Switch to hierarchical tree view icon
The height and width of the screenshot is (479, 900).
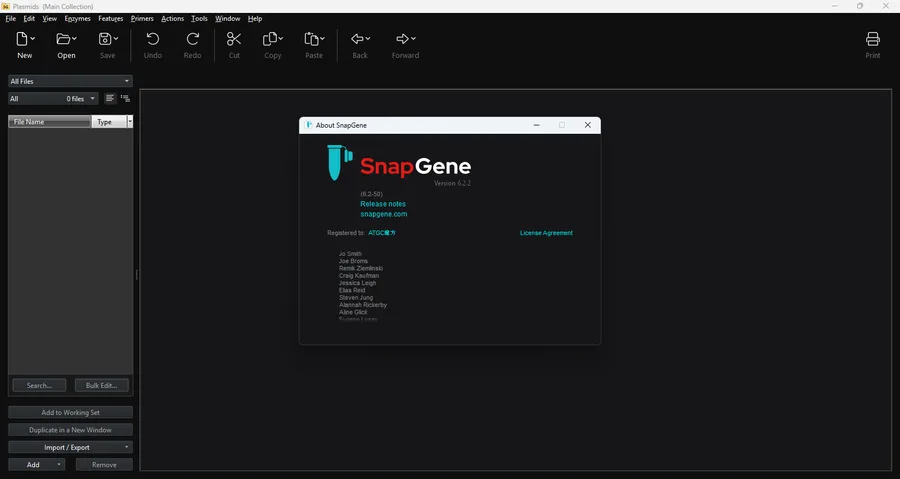(125, 99)
